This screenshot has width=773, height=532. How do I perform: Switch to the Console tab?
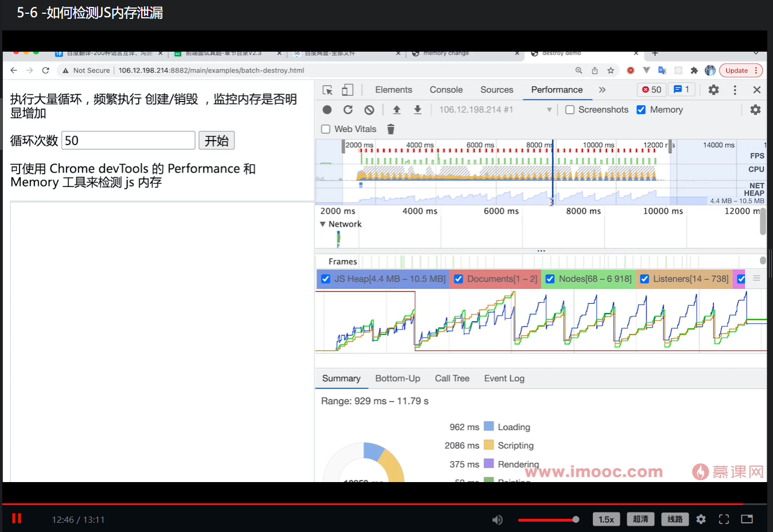446,90
